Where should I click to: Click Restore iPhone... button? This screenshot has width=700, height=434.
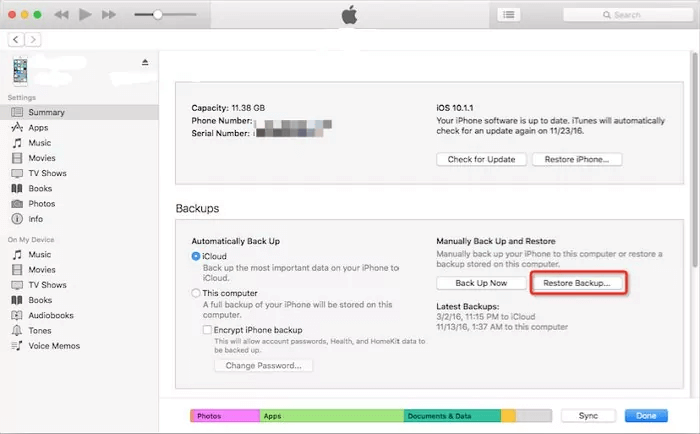[x=577, y=159]
